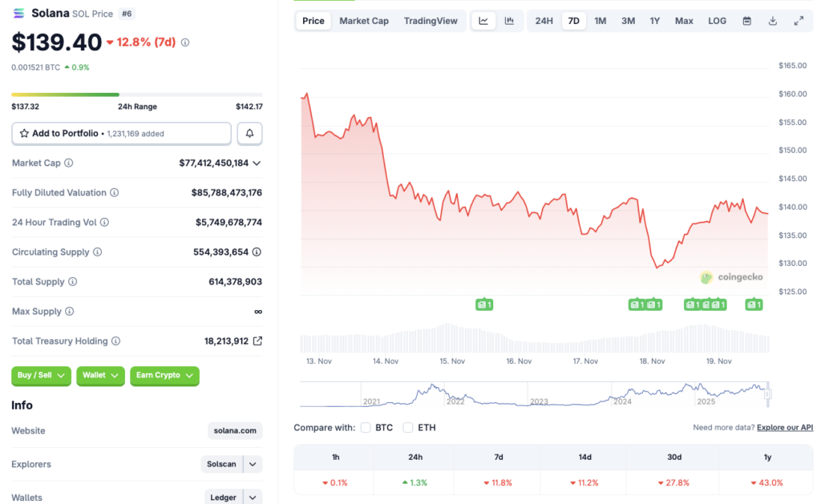Select the 1M timeframe tab

(601, 21)
